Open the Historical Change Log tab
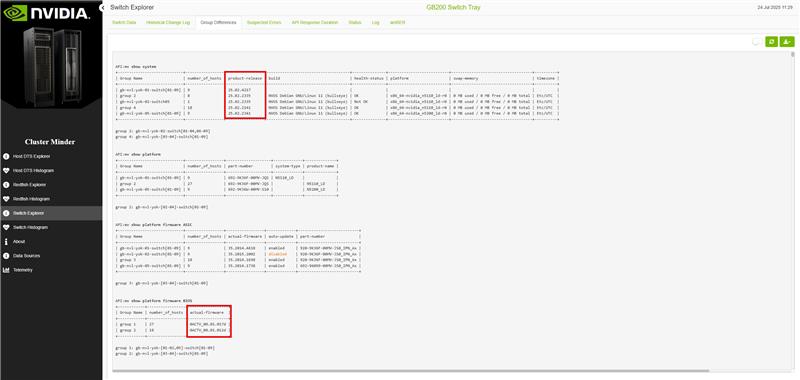This screenshot has height=380, width=800. point(168,23)
